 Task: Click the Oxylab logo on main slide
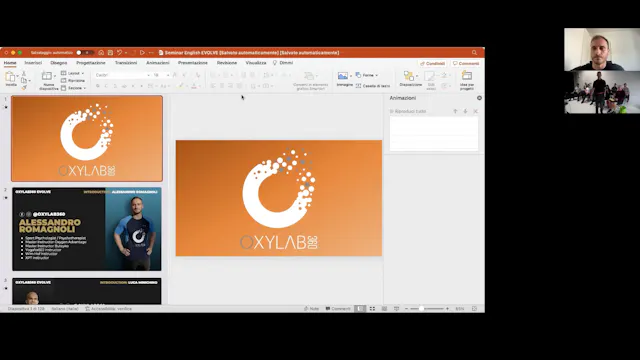pos(279,198)
